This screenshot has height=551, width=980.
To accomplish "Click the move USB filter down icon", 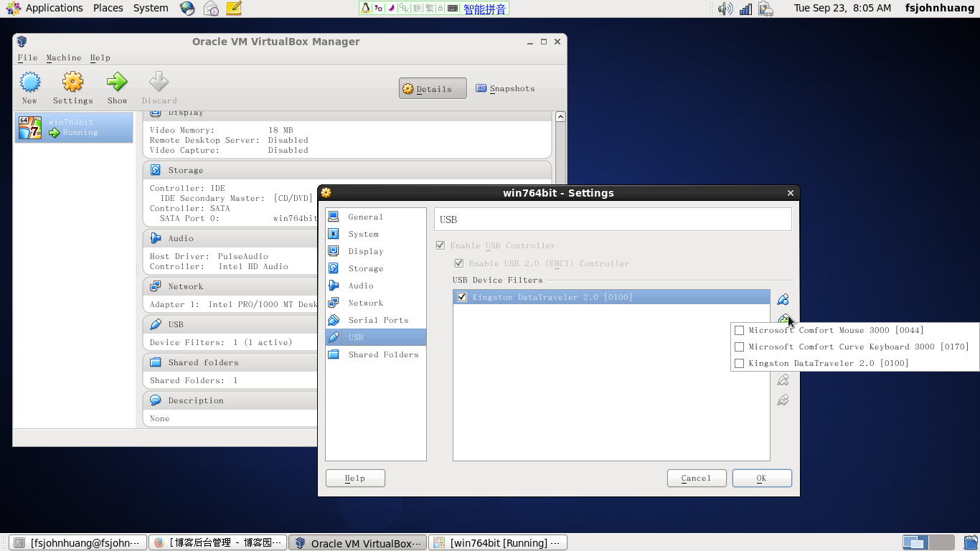I will point(783,400).
